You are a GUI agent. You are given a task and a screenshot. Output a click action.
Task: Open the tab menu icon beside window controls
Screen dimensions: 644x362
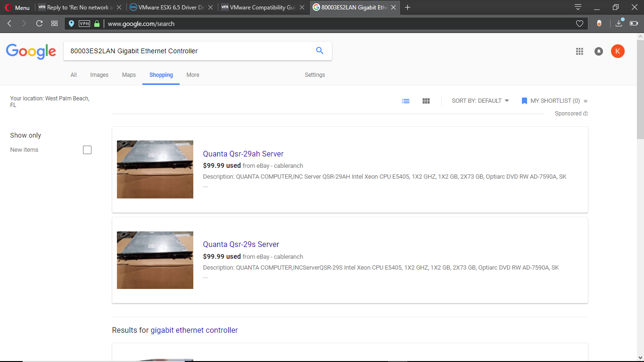click(x=578, y=7)
